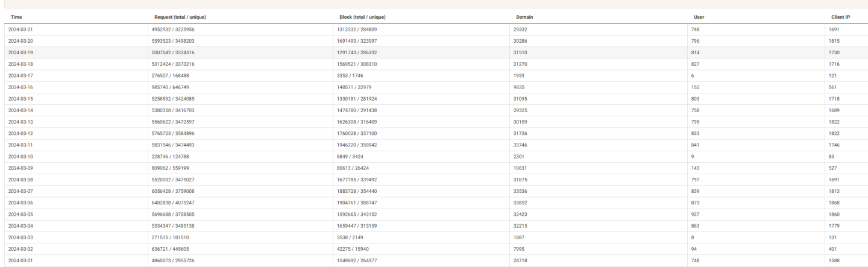Click the User column header
Viewport: 868px width, 267px height.
pos(698,17)
